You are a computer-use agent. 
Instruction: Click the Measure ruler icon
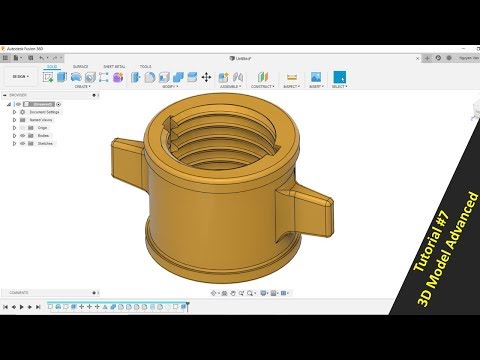tap(292, 77)
